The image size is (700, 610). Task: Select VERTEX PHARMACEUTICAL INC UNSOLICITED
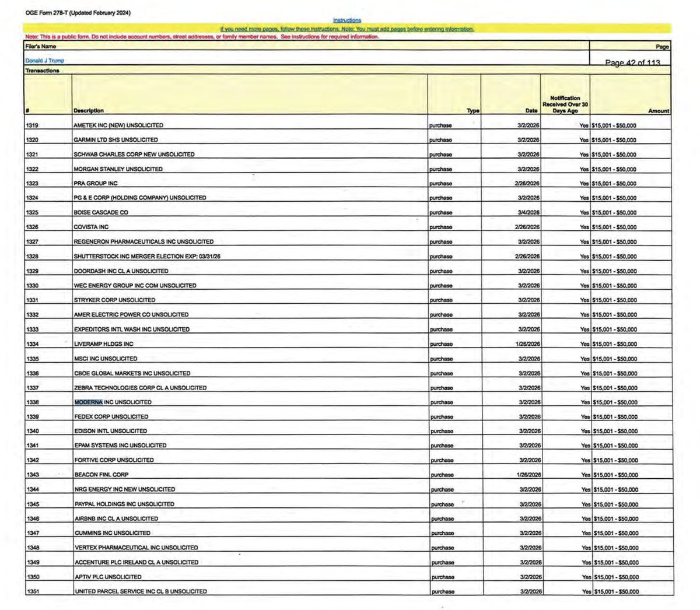[135, 548]
